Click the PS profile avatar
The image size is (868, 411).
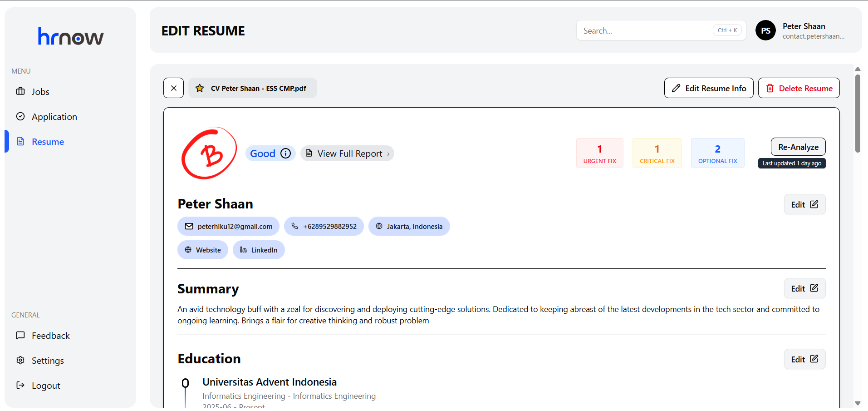tap(765, 30)
